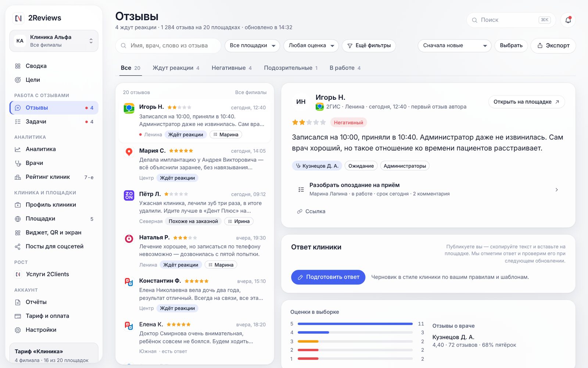The width and height of the screenshot is (588, 368).
Task: Open Услуги 2Clients in sidebar
Action: [x=54, y=274]
